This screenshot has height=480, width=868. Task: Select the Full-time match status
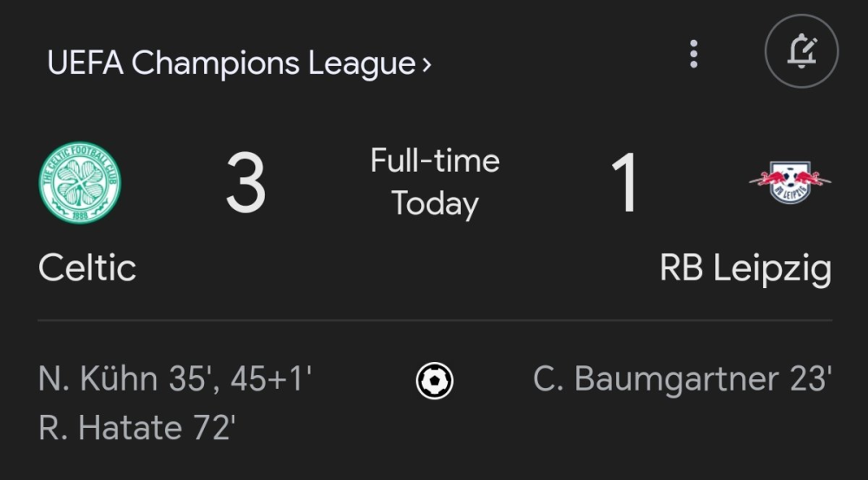click(x=435, y=161)
